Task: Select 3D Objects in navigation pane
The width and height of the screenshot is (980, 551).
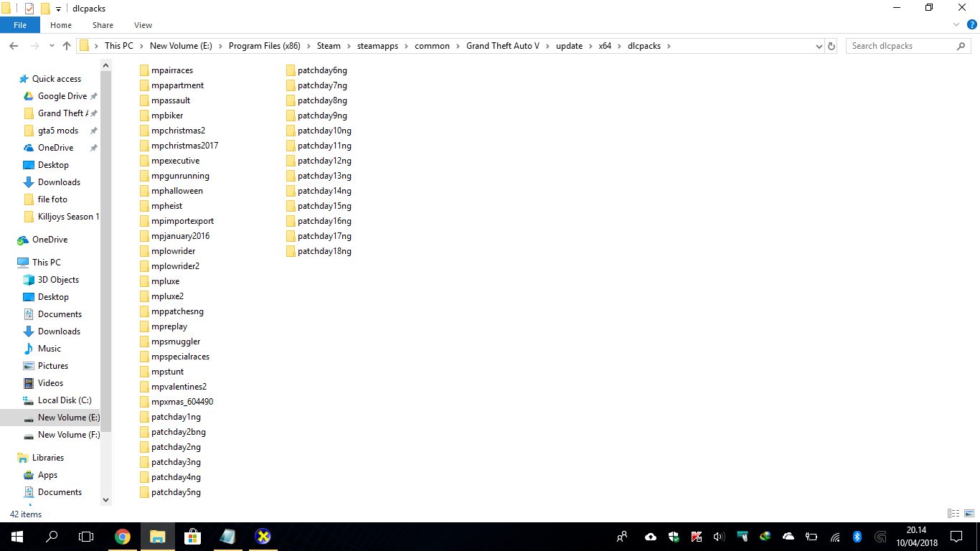Action: click(x=58, y=280)
